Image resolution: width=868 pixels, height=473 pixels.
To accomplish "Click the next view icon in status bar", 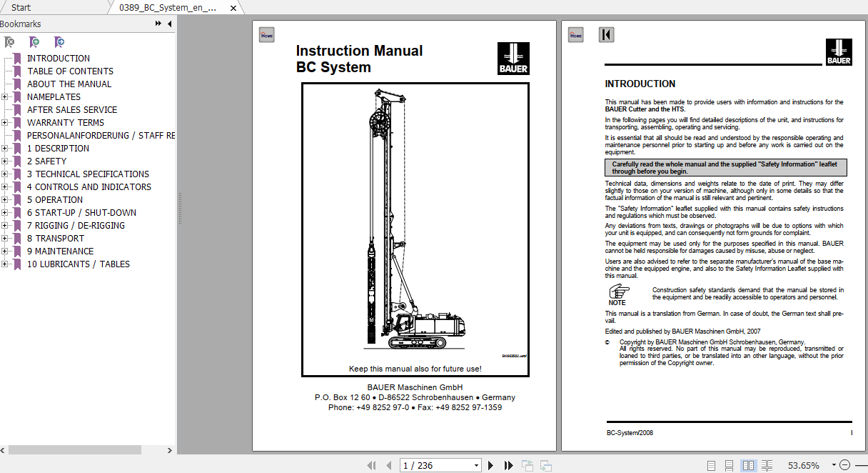I will click(545, 465).
